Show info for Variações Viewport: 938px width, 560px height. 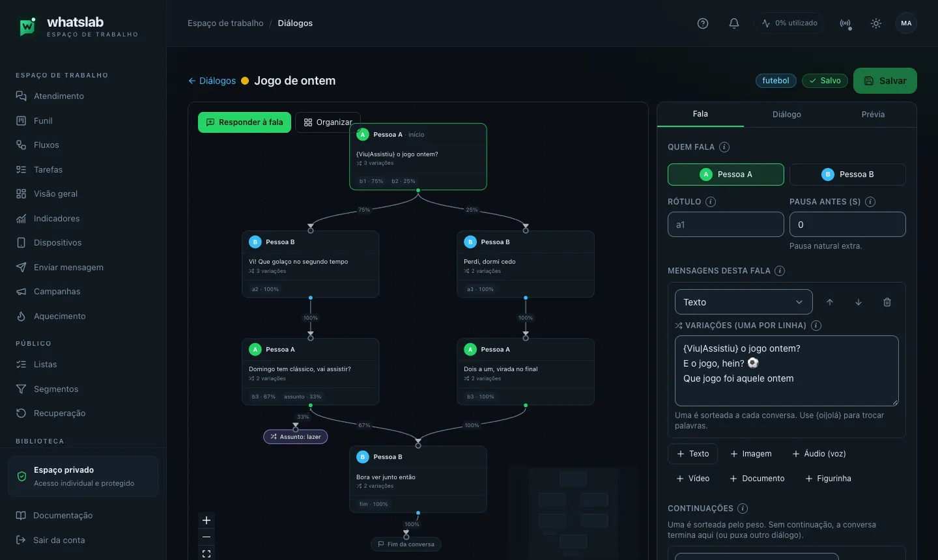(x=816, y=326)
